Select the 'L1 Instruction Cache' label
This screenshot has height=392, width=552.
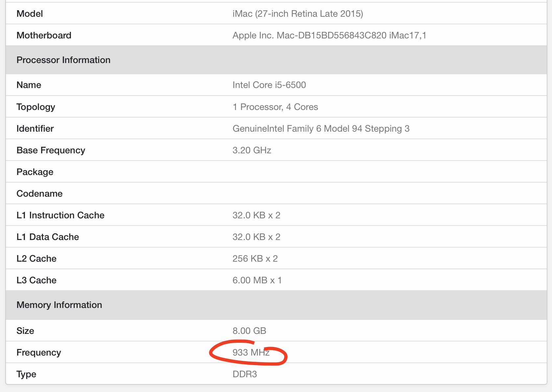pos(60,215)
